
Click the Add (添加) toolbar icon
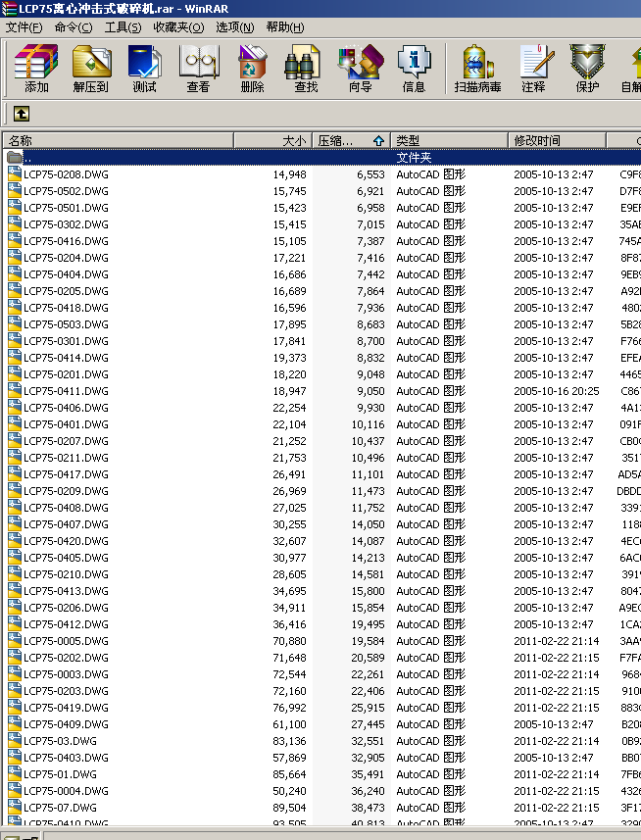point(36,69)
